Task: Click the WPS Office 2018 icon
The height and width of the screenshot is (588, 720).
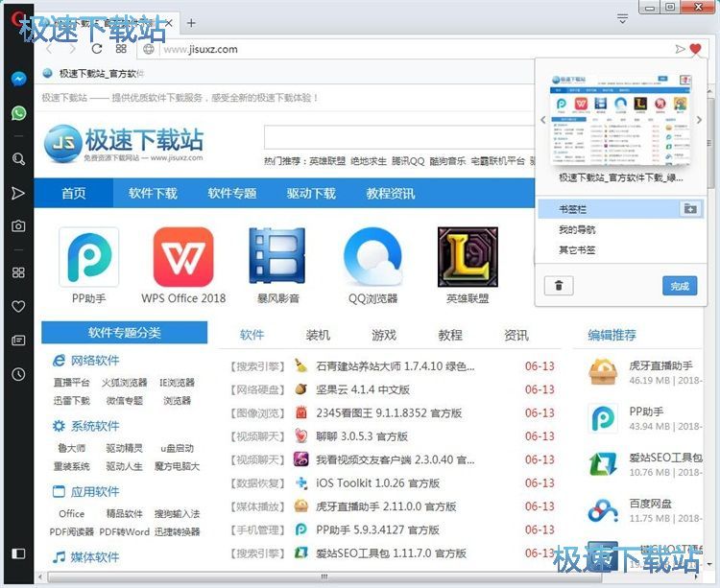Action: tap(183, 257)
